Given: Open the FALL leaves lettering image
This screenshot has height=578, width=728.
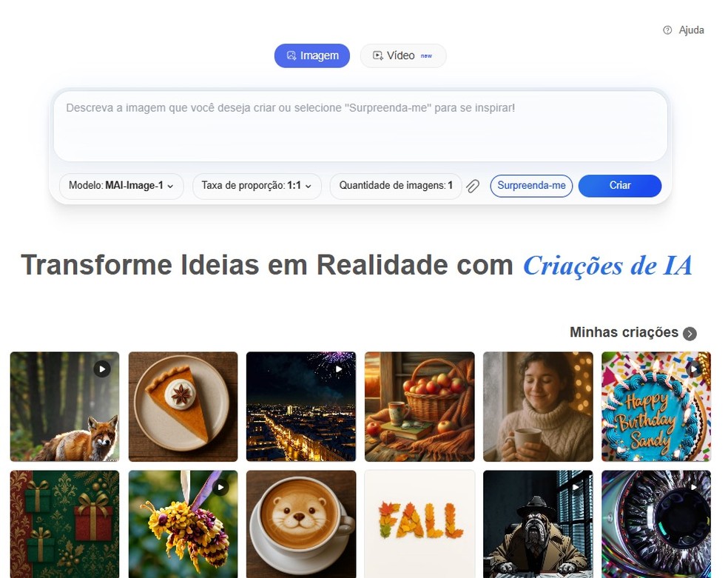Looking at the screenshot, I should tap(419, 524).
